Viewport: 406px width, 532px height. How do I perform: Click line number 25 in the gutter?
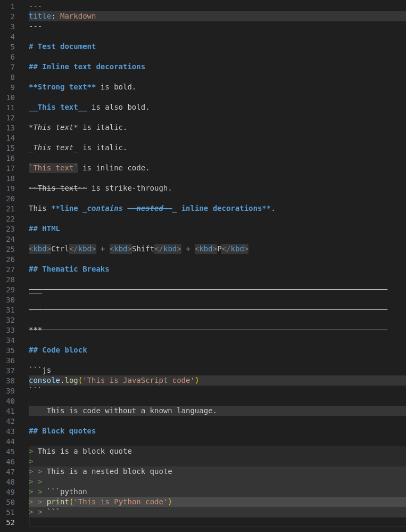click(11, 249)
